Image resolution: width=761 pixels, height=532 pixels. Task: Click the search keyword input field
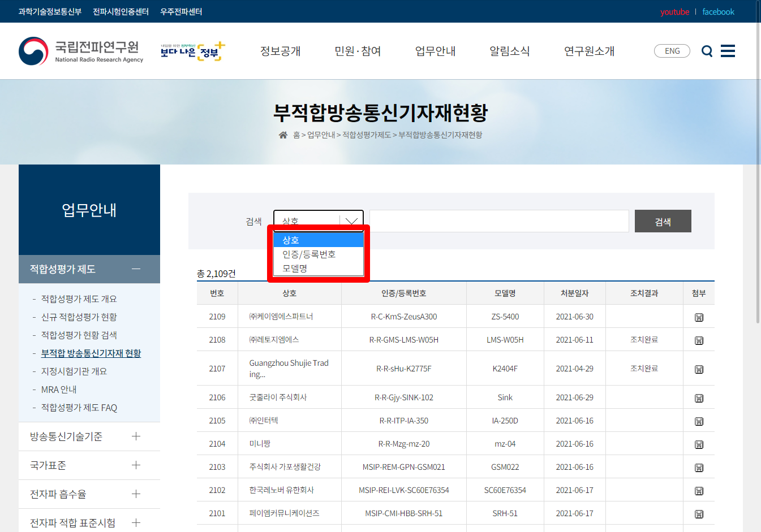tap(499, 221)
